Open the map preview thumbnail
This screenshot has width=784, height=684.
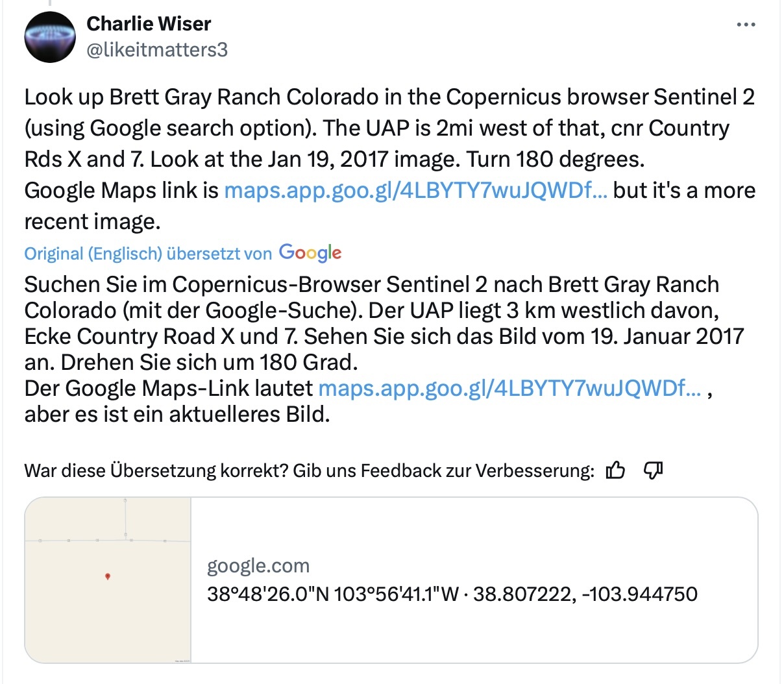[x=108, y=580]
